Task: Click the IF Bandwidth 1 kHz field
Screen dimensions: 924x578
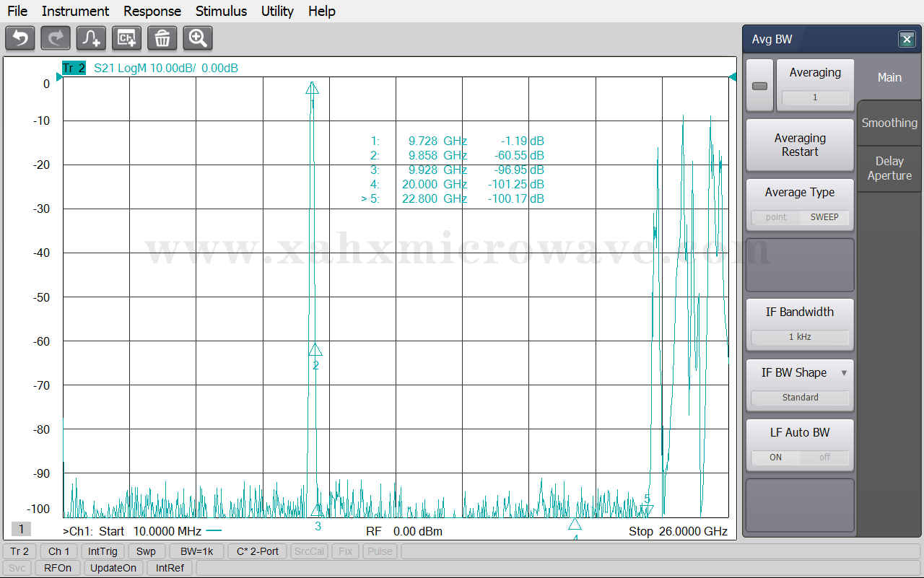Action: tap(800, 337)
